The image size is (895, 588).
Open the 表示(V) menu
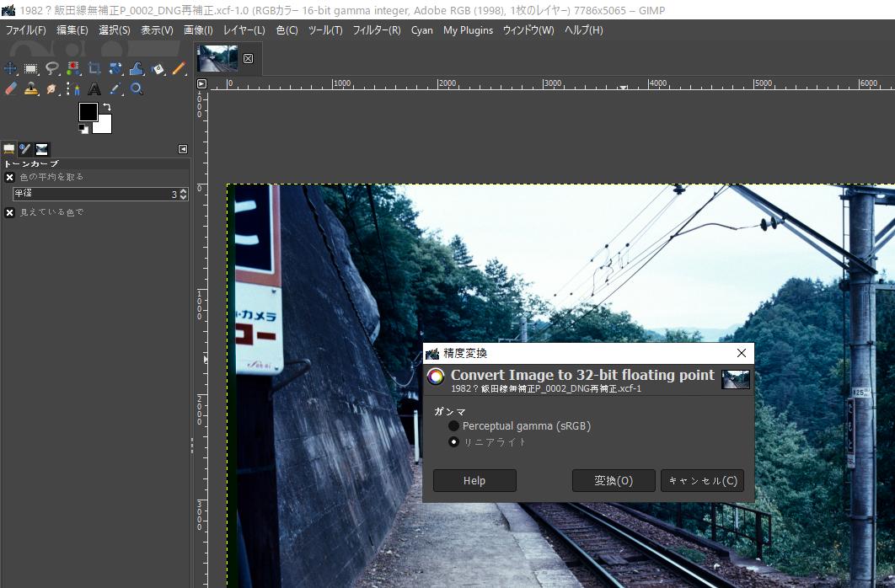[157, 30]
